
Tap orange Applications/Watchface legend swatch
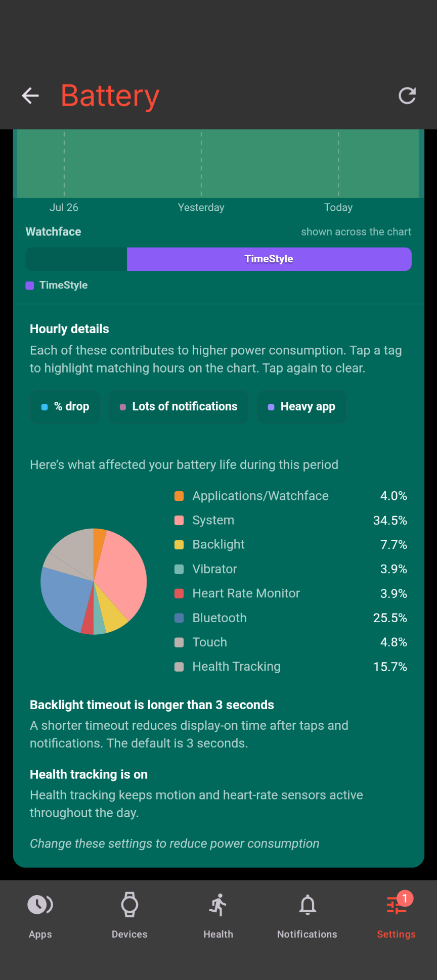179,496
